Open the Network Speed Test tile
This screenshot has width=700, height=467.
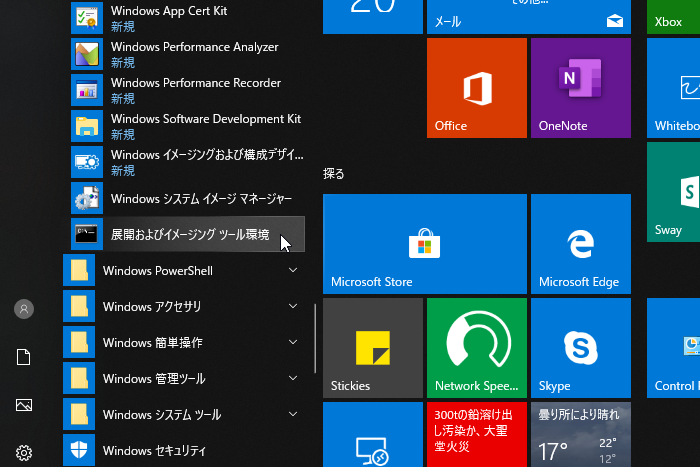pos(476,348)
